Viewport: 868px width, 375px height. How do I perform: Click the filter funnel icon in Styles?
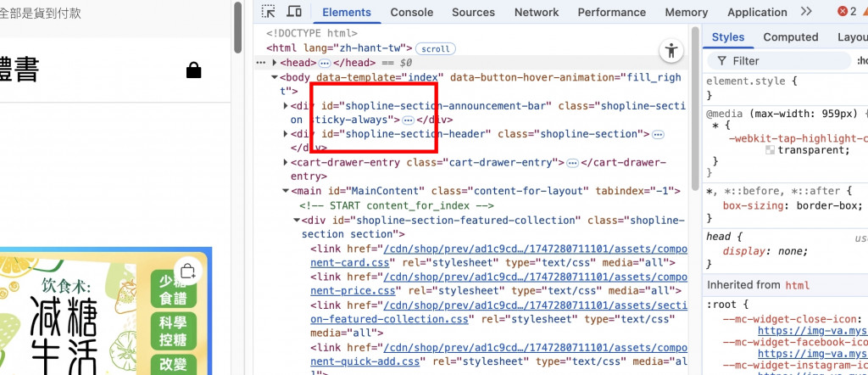pyautogui.click(x=721, y=61)
